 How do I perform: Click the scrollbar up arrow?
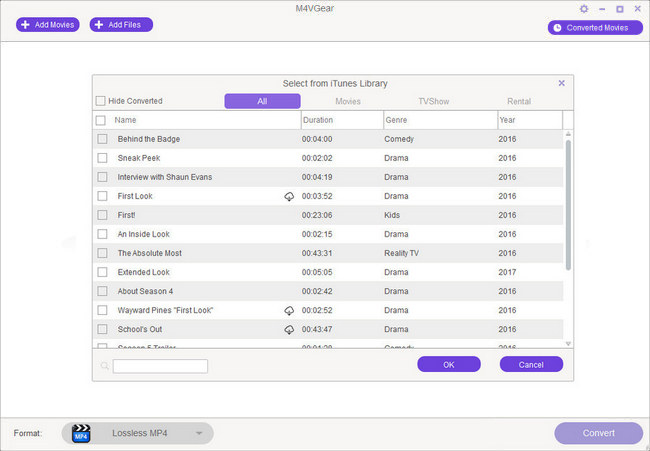coord(568,134)
